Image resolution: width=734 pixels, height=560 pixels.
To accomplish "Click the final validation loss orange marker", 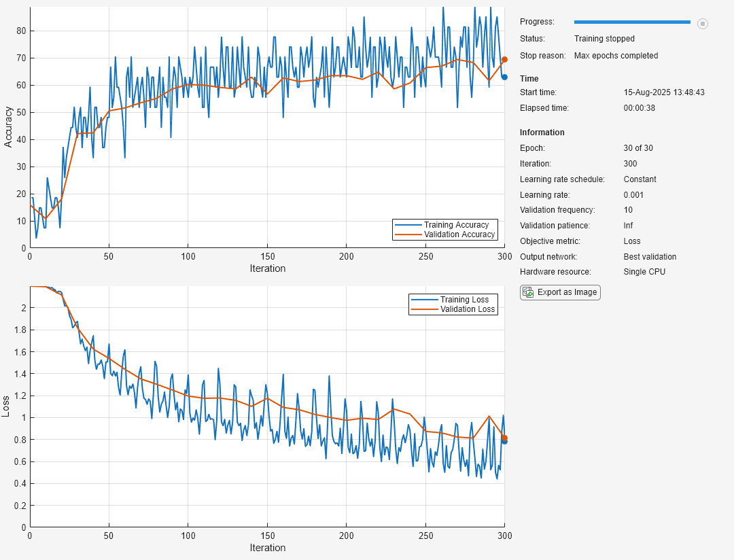I will tap(504, 438).
